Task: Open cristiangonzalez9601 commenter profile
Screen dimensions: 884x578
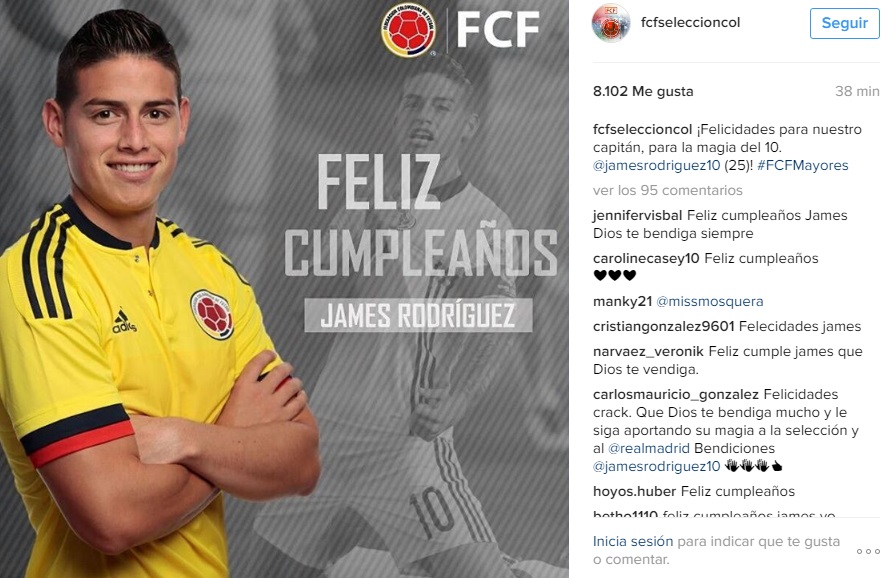Action: pos(664,326)
